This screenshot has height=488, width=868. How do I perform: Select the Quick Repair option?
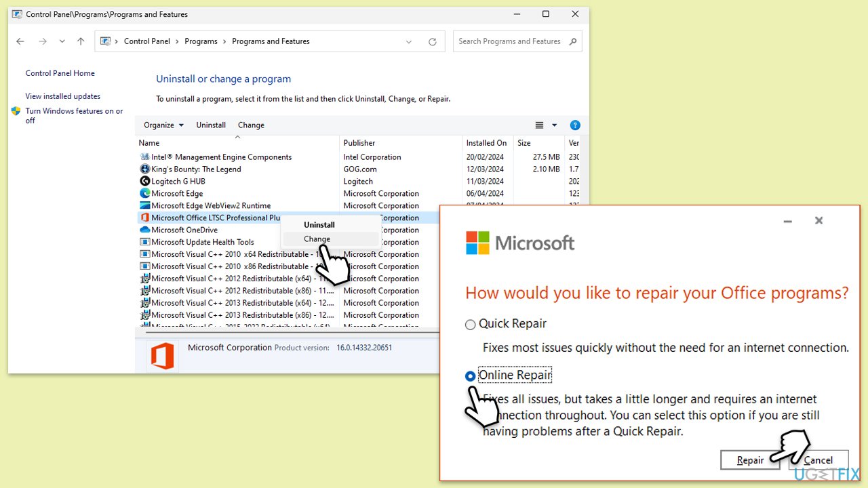click(x=471, y=325)
